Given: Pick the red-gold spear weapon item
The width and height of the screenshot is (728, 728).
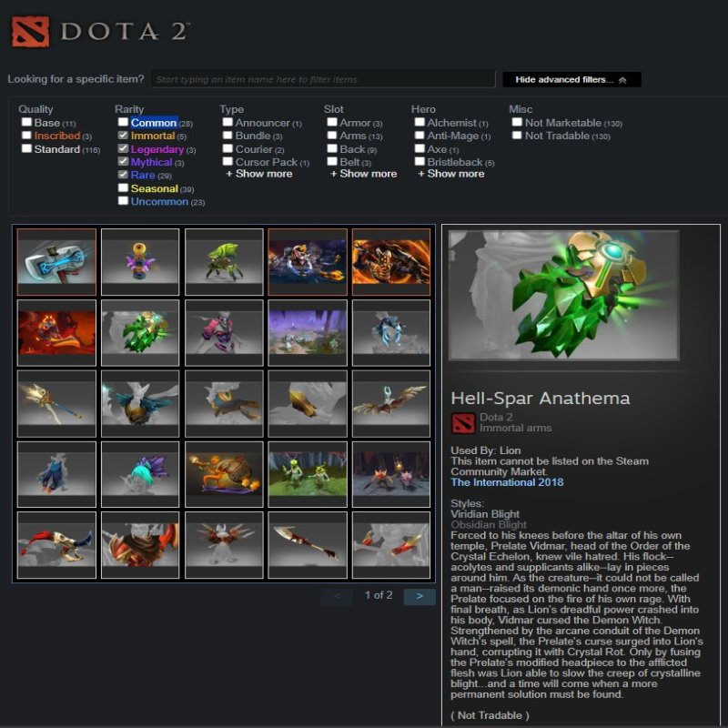Looking at the screenshot, I should 308,545.
